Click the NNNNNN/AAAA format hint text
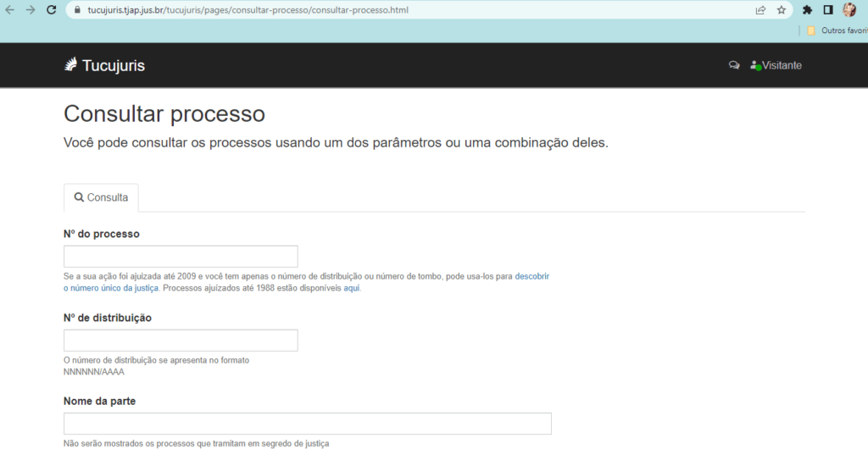Screen dimensions: 868x449 pyautogui.click(x=94, y=372)
